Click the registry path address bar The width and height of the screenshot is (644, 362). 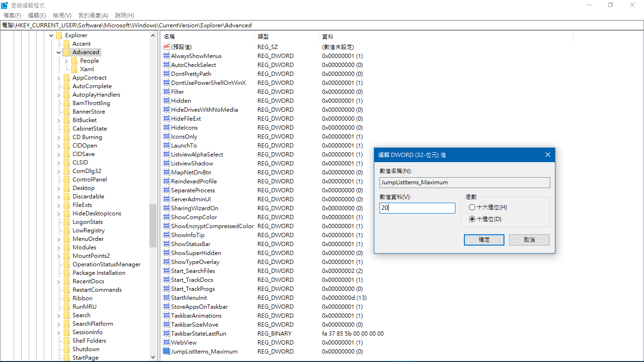coord(322,25)
